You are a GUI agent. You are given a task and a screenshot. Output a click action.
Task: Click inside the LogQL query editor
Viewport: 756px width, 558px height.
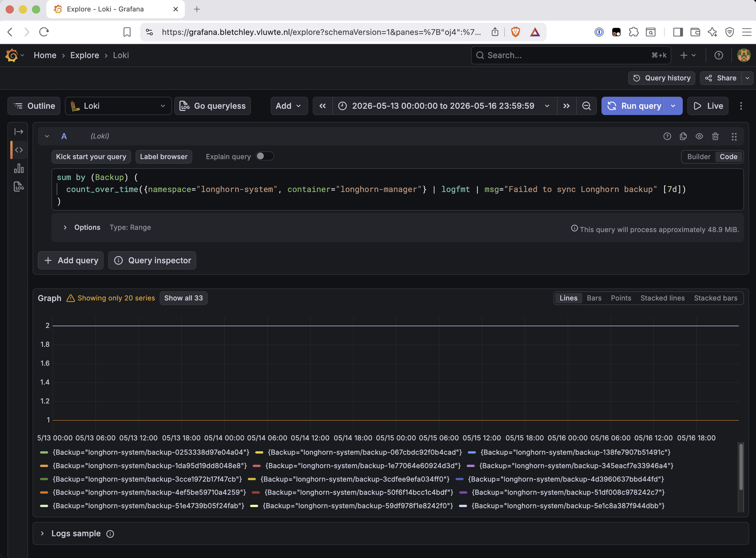click(397, 189)
